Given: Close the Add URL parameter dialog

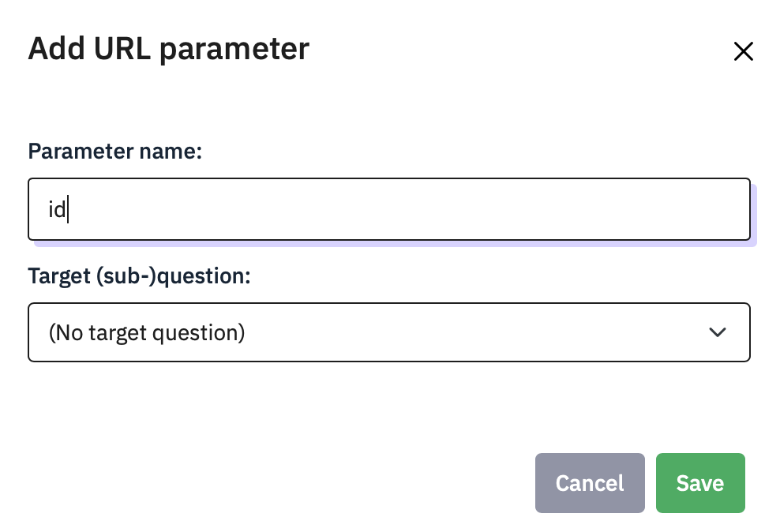Looking at the screenshot, I should (743, 52).
